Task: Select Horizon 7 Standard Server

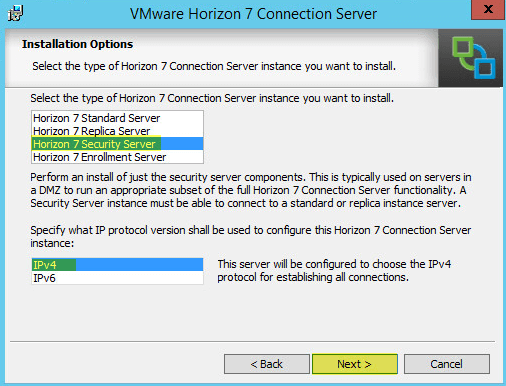Action: (x=117, y=118)
